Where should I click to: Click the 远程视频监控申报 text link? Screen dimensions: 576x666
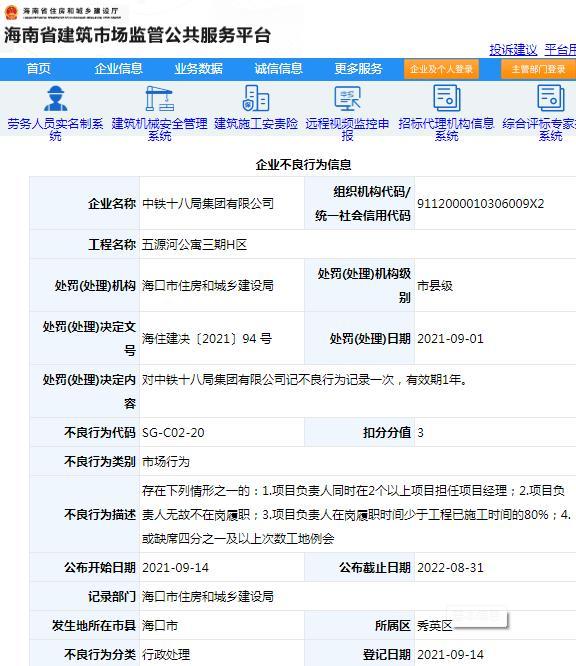[x=347, y=130]
